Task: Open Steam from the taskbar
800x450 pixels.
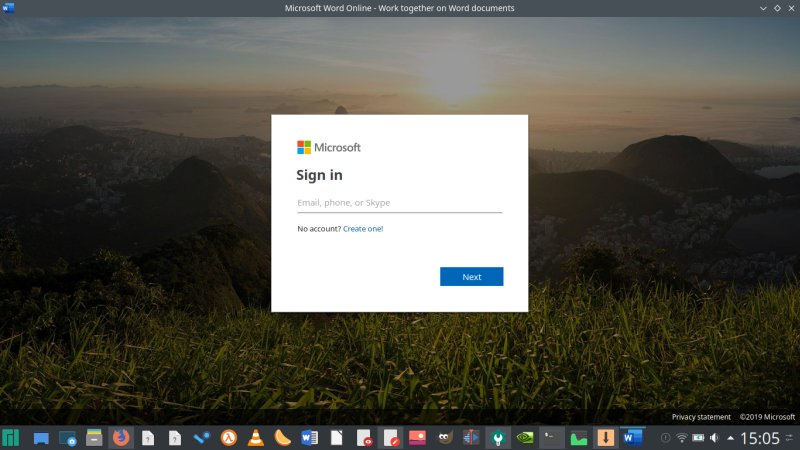Action: point(202,437)
